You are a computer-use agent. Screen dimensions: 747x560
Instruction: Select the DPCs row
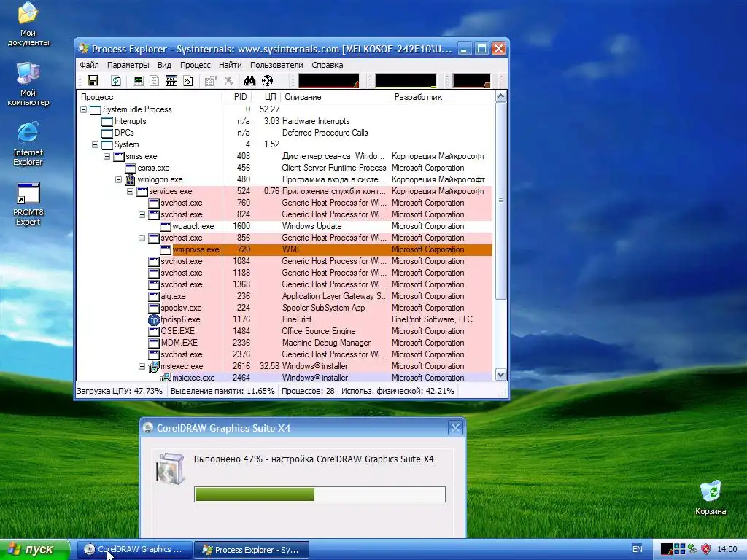[x=285, y=133]
